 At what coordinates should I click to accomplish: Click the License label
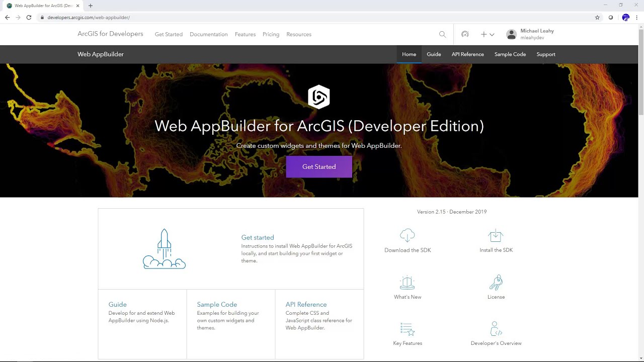coord(496,297)
